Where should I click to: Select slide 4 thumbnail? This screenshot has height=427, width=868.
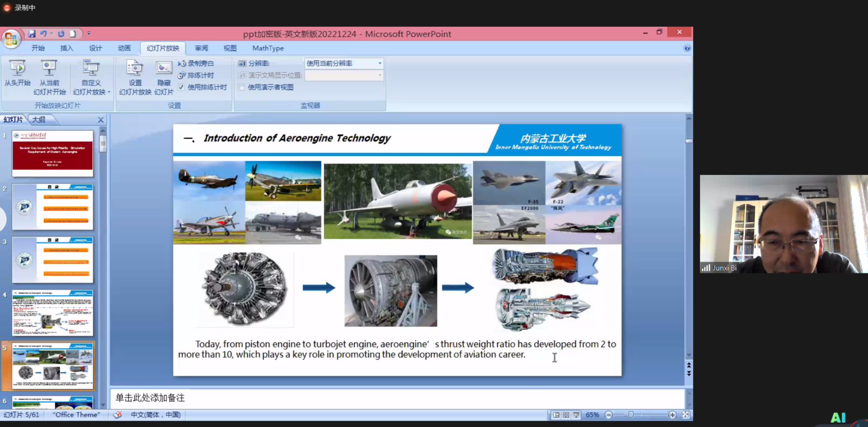click(53, 313)
